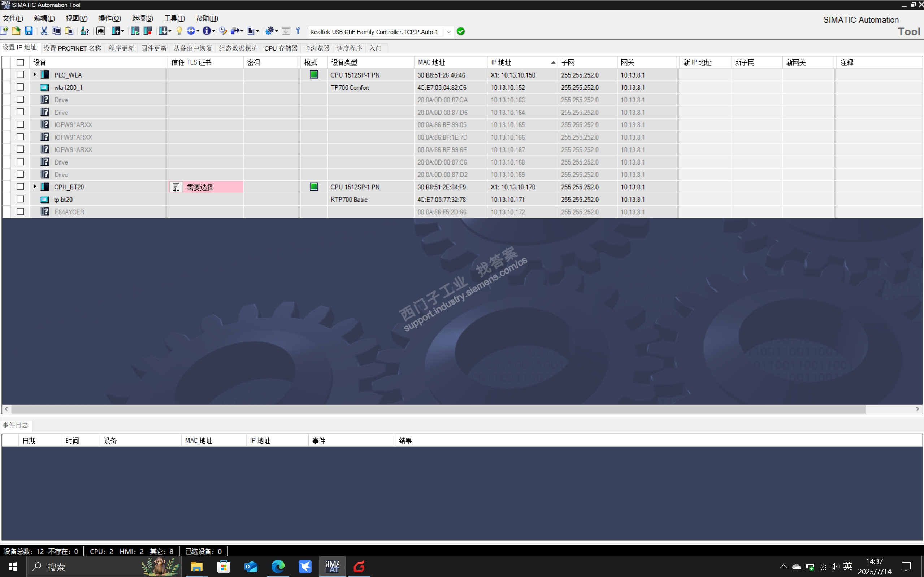Click the STOP CPU toolbar icon

pyautogui.click(x=148, y=31)
